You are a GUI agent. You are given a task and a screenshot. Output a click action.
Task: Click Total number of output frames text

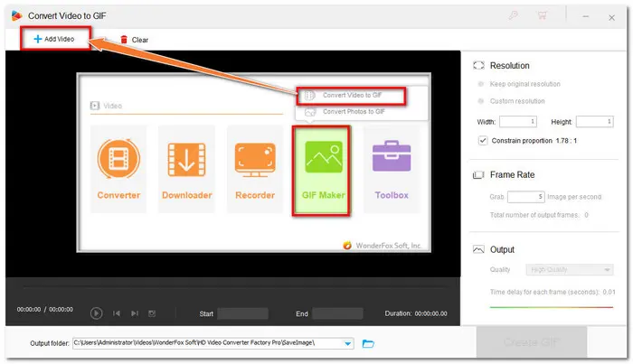click(539, 215)
